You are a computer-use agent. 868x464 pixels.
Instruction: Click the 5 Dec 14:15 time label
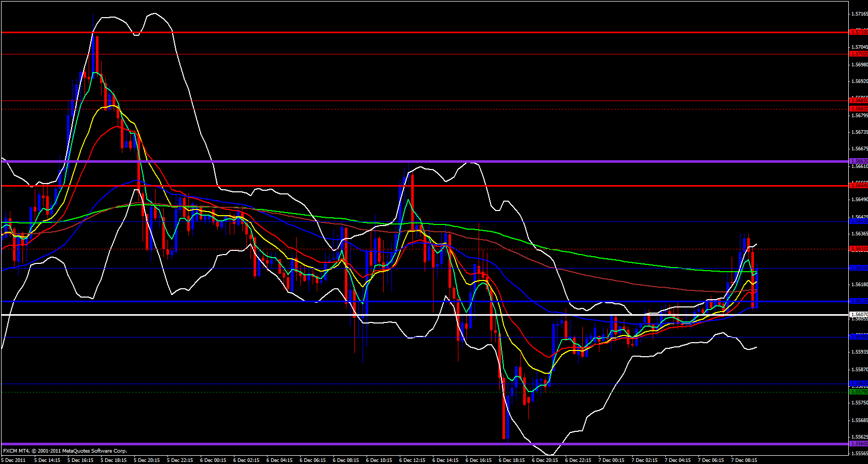click(47, 460)
